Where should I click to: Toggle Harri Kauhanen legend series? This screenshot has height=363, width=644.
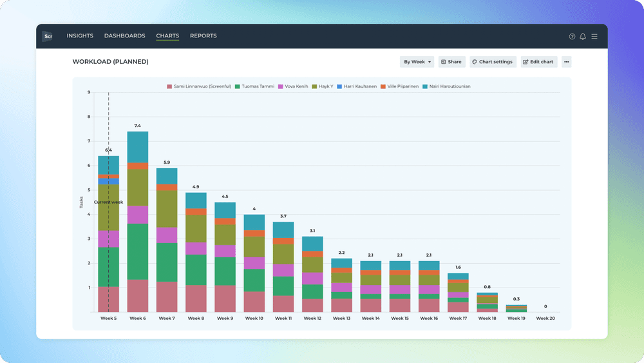pyautogui.click(x=357, y=86)
